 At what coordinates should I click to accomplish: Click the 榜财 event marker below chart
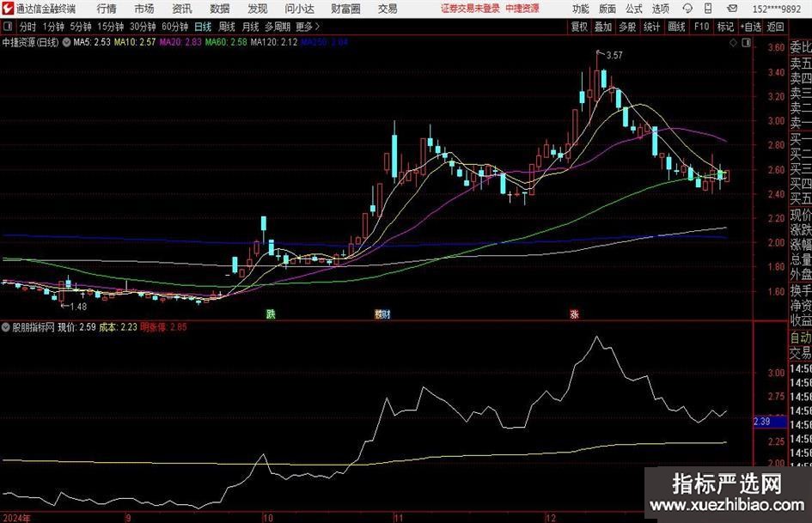click(382, 313)
